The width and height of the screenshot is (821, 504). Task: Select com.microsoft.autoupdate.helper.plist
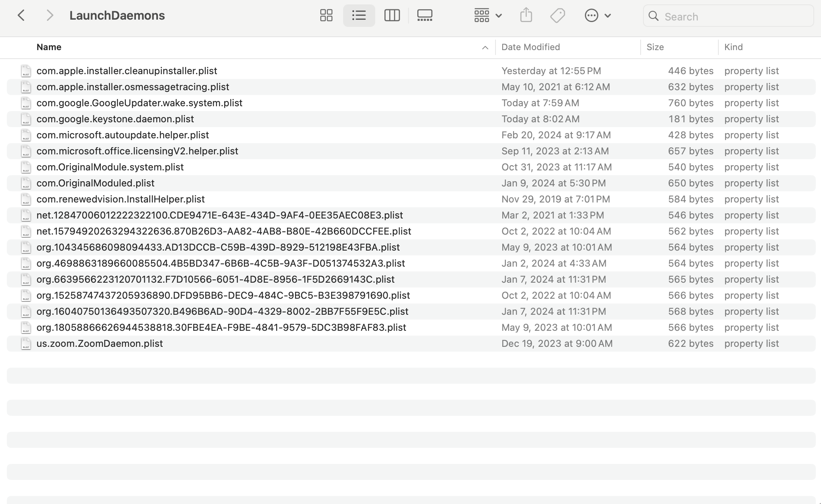[122, 135]
